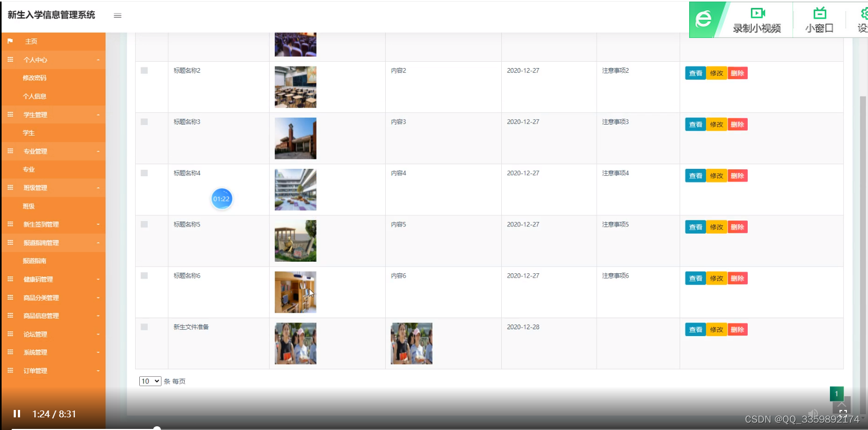The height and width of the screenshot is (430, 868).
Task: Open dorm room thumbnail in 标题名称6 row
Action: (x=295, y=292)
